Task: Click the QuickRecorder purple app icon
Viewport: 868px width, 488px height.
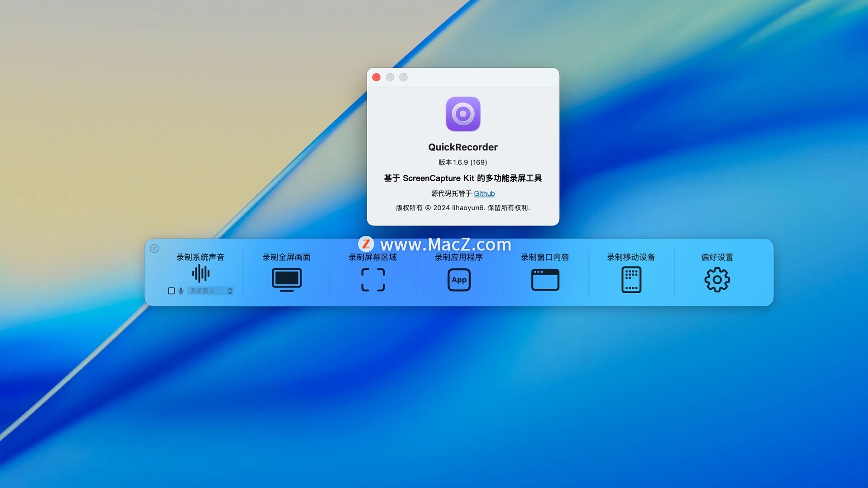Action: tap(463, 114)
